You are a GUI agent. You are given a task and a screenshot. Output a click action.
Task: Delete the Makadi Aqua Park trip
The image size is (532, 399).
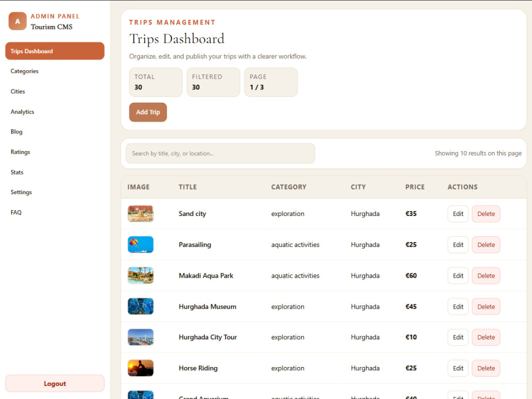[486, 276]
